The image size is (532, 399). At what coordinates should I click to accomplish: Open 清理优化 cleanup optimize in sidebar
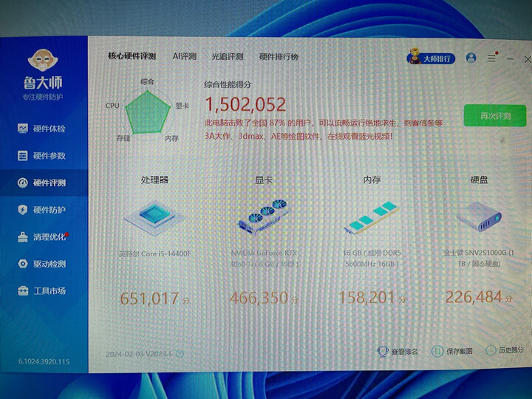point(44,237)
